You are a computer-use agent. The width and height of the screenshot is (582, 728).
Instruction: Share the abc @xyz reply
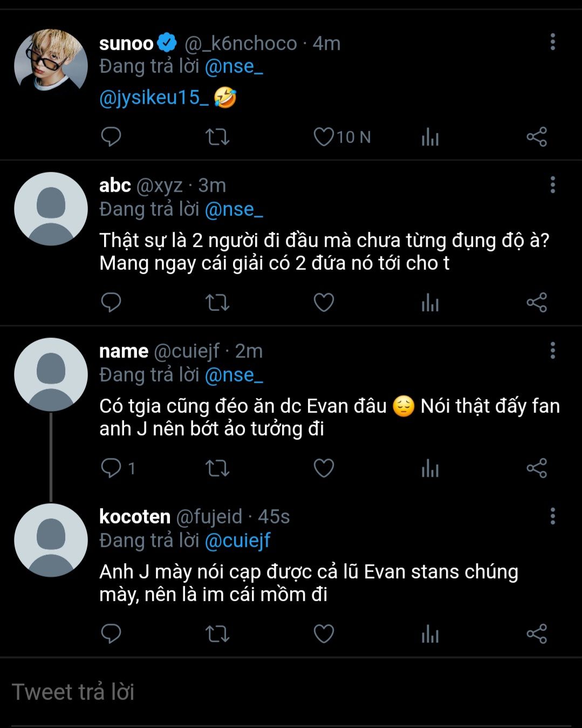(537, 302)
